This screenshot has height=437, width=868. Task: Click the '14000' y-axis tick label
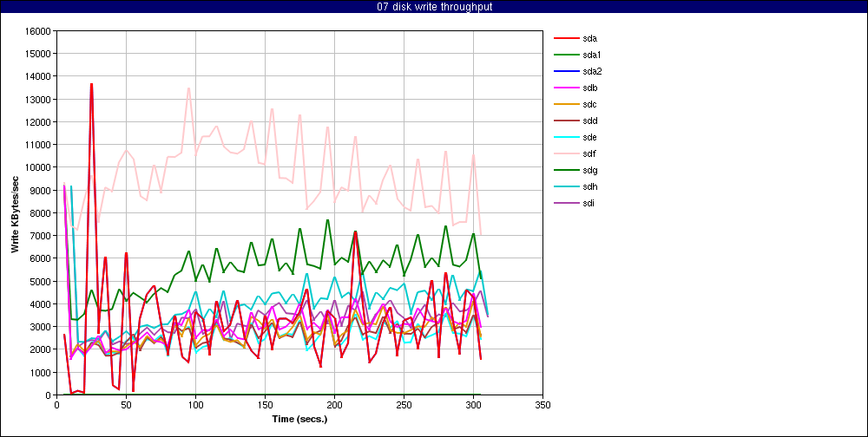click(39, 76)
